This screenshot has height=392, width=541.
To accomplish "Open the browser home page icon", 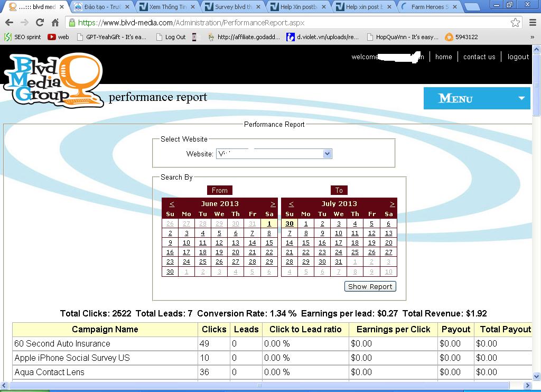I will 55,23.
